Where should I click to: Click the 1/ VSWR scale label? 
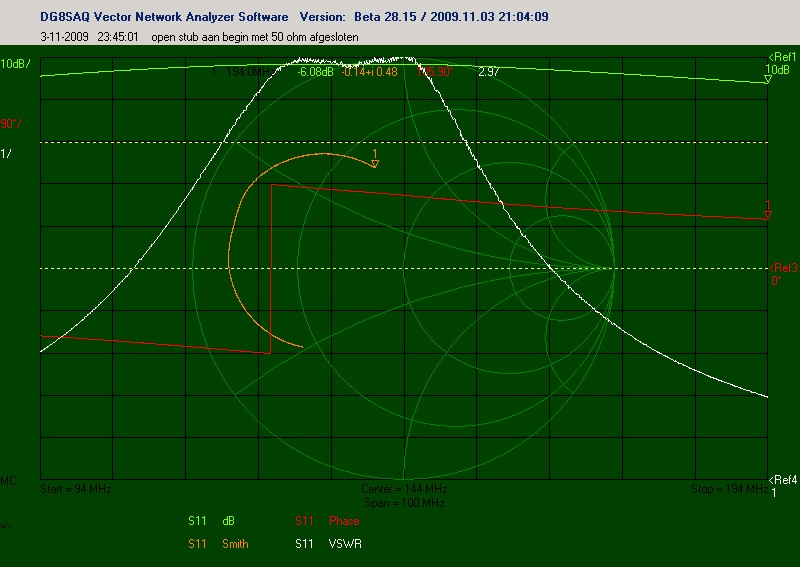(6, 154)
